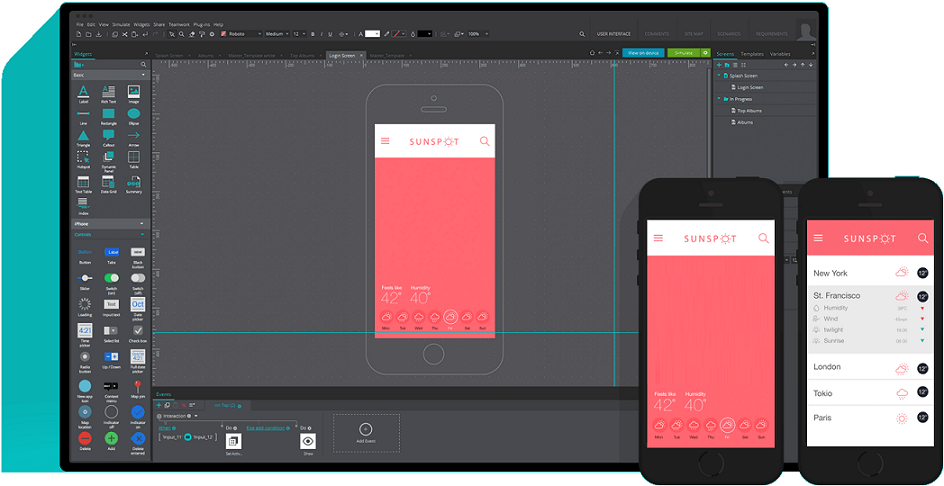Open the Simulate menu
Image resolution: width=944 pixels, height=486 pixels.
pos(121,24)
